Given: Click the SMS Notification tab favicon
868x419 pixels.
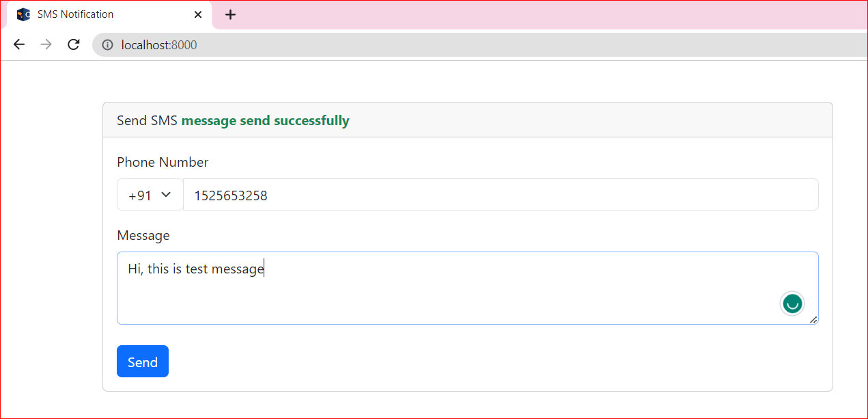Looking at the screenshot, I should [23, 14].
